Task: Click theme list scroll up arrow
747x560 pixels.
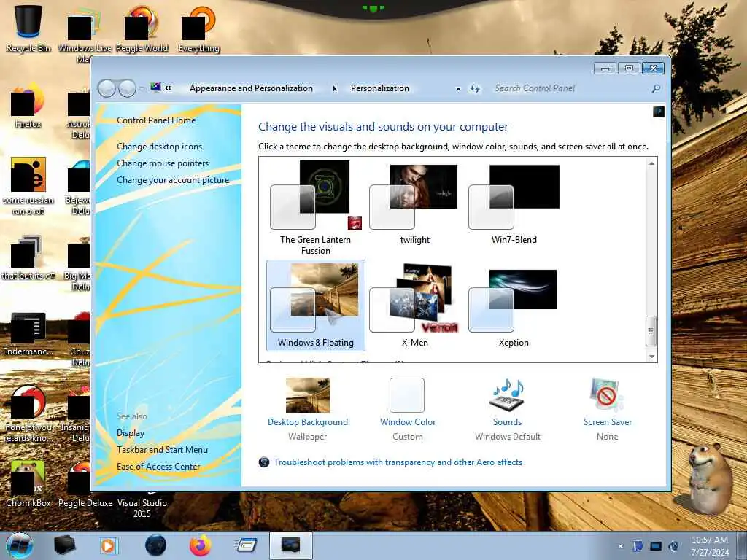Action: point(651,163)
